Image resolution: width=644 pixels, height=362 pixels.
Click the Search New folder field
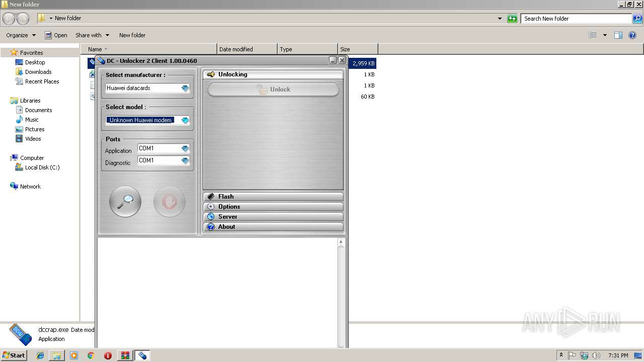tap(576, 19)
